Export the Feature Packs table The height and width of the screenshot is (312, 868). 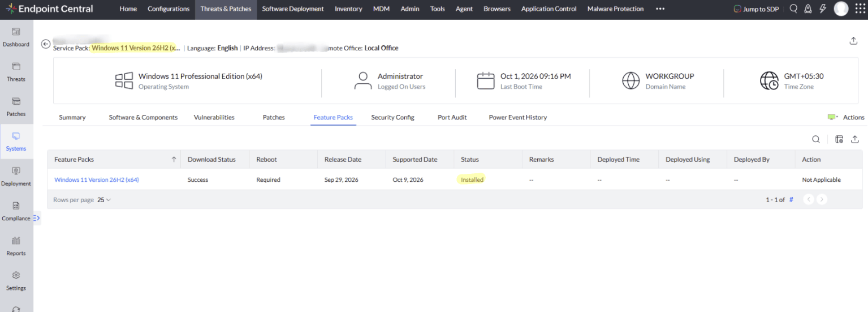pos(854,139)
